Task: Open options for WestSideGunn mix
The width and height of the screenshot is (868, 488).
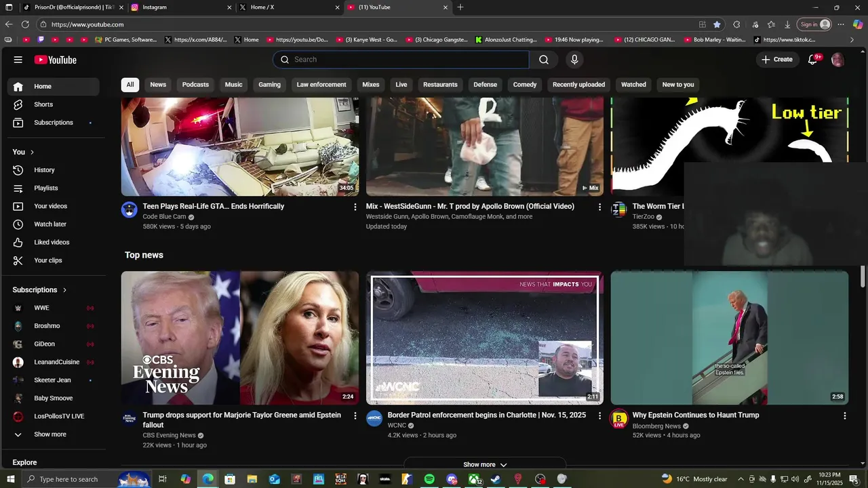Action: pos(599,207)
